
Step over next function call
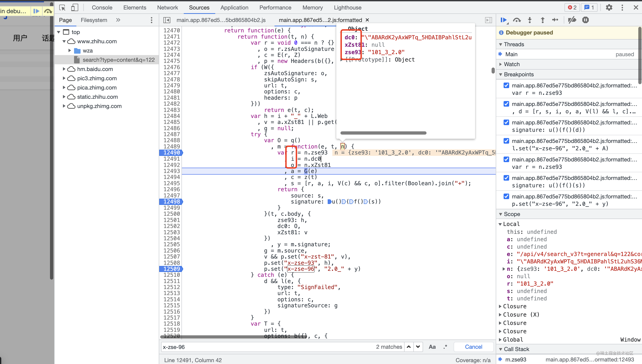(517, 20)
